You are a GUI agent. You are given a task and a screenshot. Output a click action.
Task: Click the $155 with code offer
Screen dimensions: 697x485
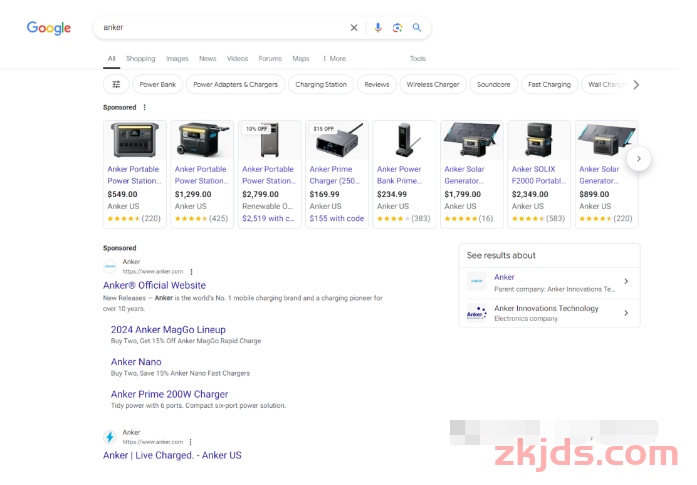click(x=336, y=218)
